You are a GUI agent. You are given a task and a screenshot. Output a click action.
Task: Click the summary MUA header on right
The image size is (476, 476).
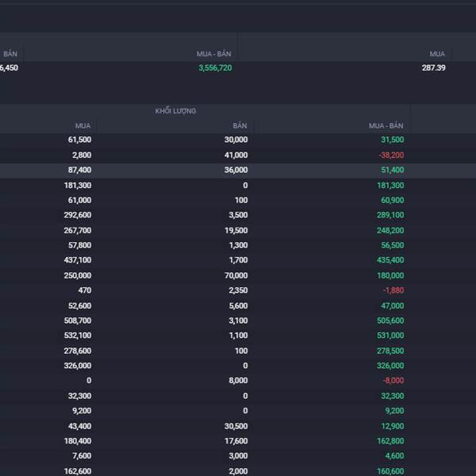point(437,54)
